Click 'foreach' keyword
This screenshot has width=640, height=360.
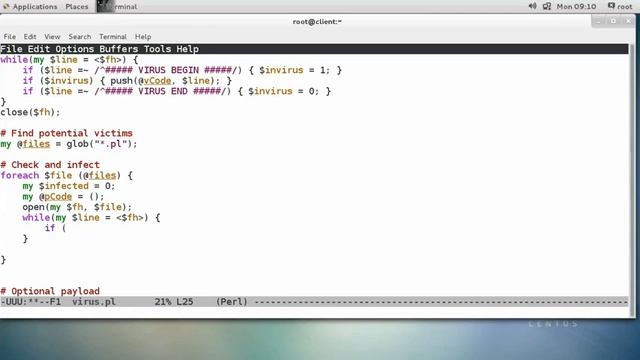click(20, 176)
